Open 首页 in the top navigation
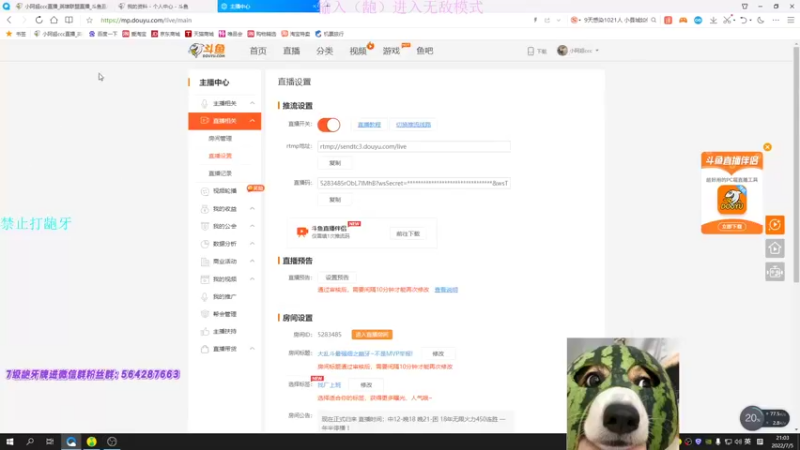800x450 pixels. point(258,51)
